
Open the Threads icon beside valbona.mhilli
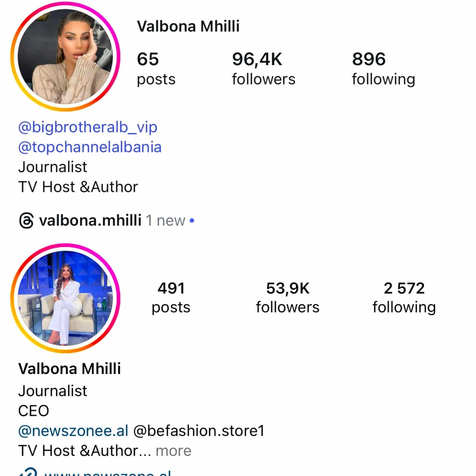pos(26,221)
